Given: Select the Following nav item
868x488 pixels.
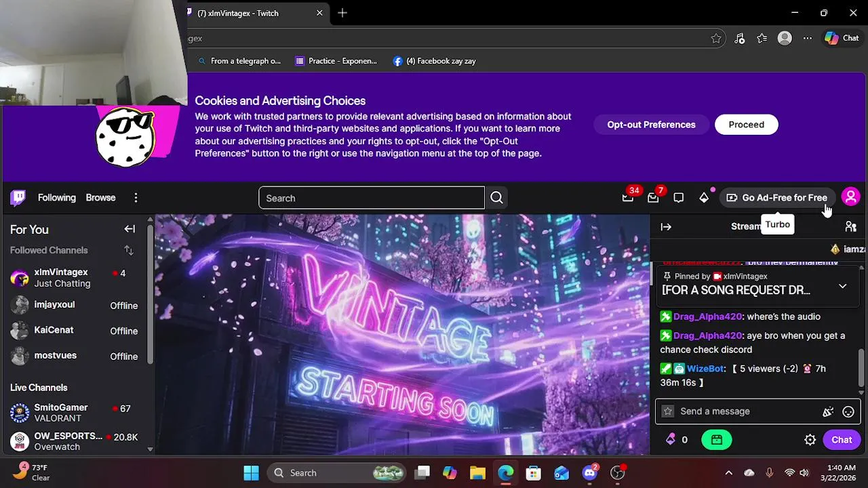Looking at the screenshot, I should (57, 198).
